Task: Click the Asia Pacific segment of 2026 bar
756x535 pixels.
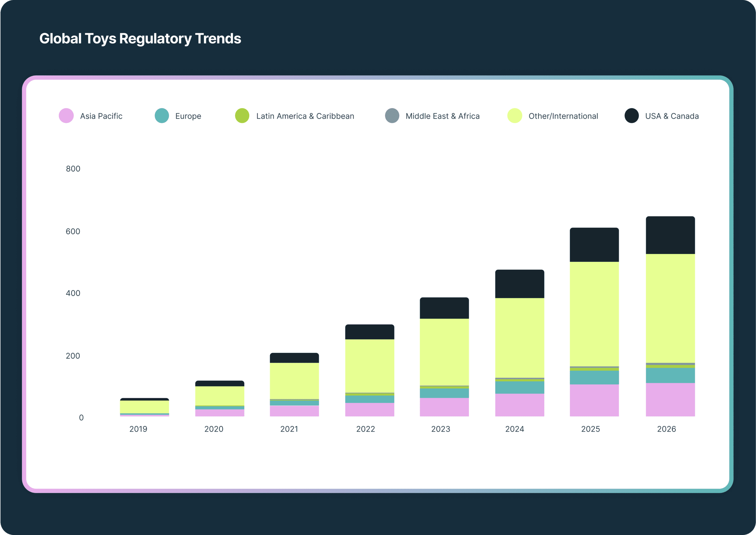Action: click(670, 400)
